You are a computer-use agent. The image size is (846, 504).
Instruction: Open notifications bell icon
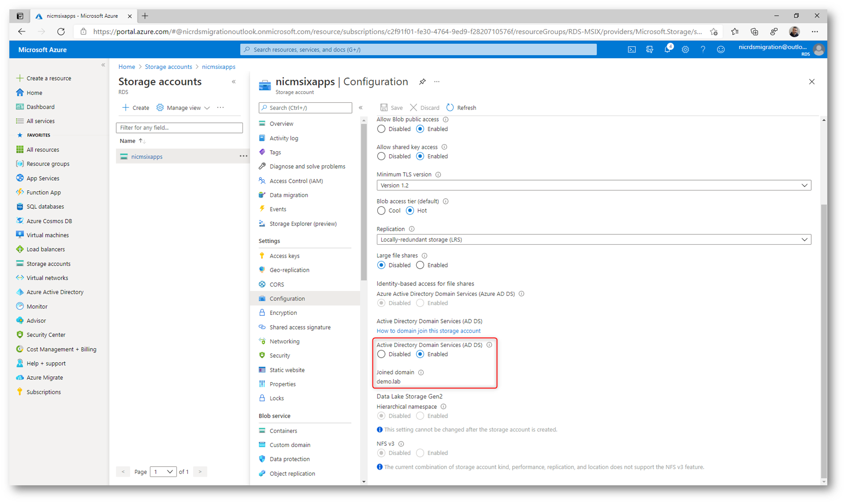click(x=668, y=49)
